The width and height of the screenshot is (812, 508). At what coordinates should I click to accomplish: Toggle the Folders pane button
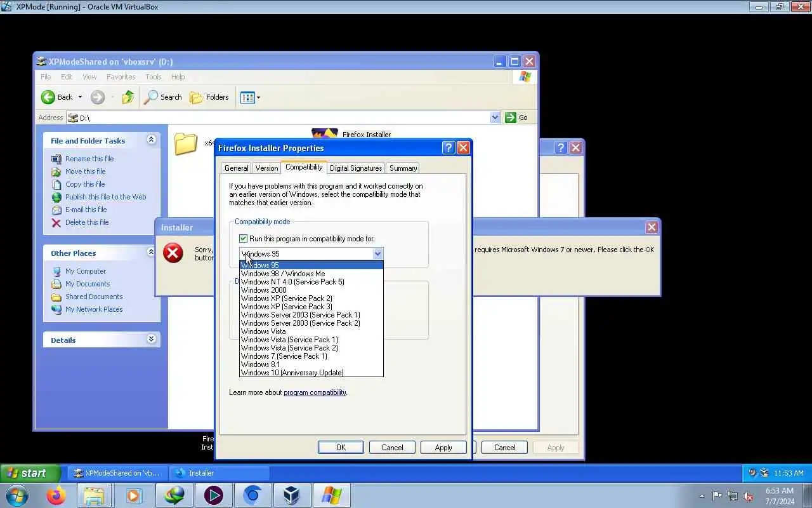pos(209,97)
